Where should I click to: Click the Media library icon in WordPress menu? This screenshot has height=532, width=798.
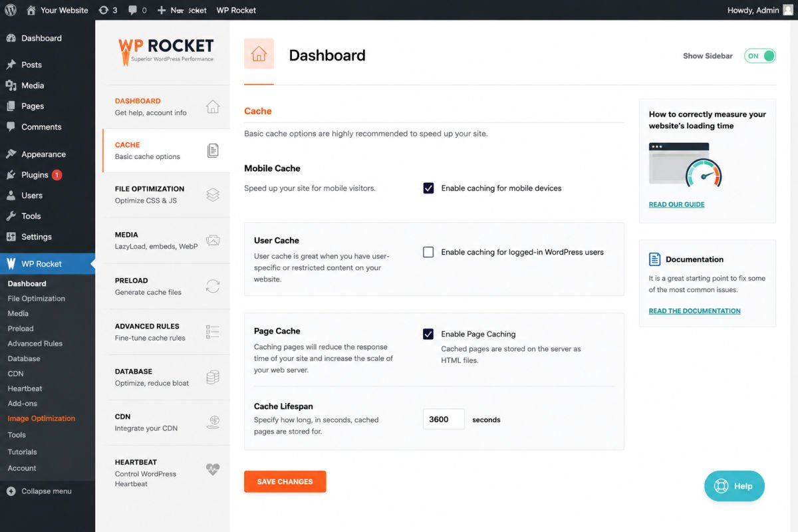(x=11, y=85)
